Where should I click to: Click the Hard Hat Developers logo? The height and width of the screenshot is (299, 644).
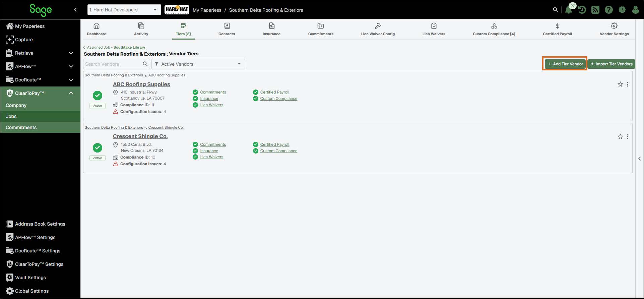coord(177,10)
